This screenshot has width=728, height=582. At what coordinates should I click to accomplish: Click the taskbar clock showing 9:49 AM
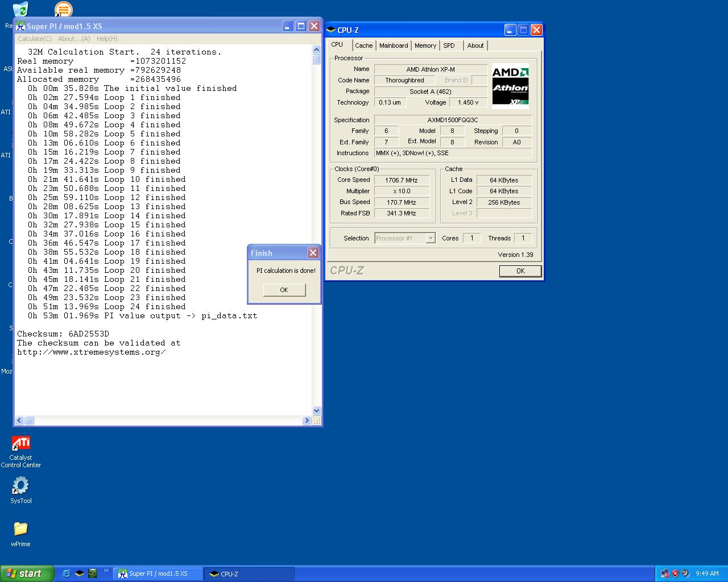pos(707,573)
